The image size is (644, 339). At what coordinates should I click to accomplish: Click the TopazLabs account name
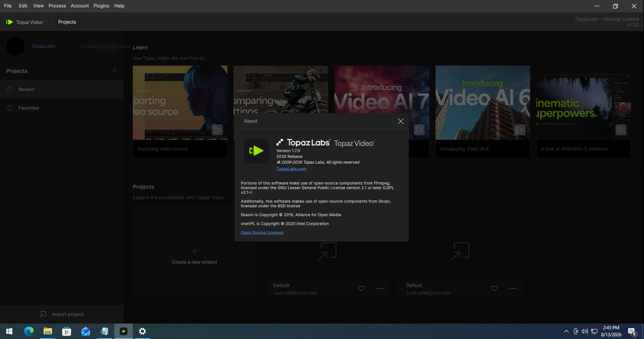coord(43,46)
